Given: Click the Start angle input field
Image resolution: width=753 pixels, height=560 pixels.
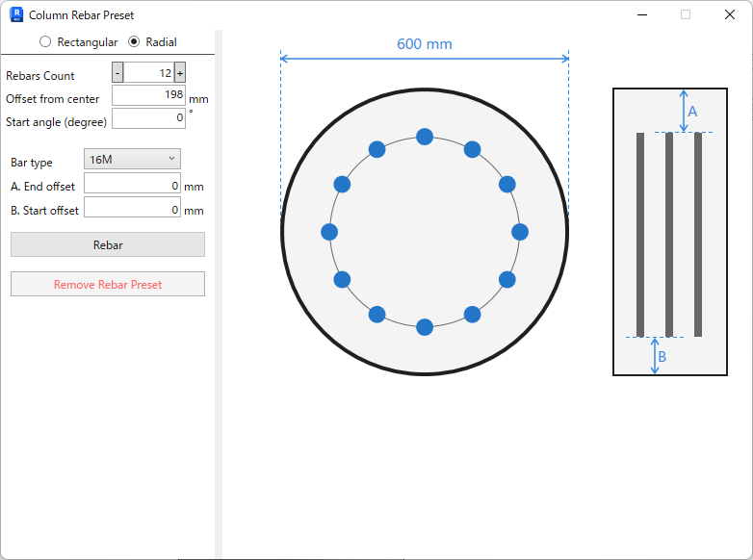Looking at the screenshot, I should pos(148,118).
